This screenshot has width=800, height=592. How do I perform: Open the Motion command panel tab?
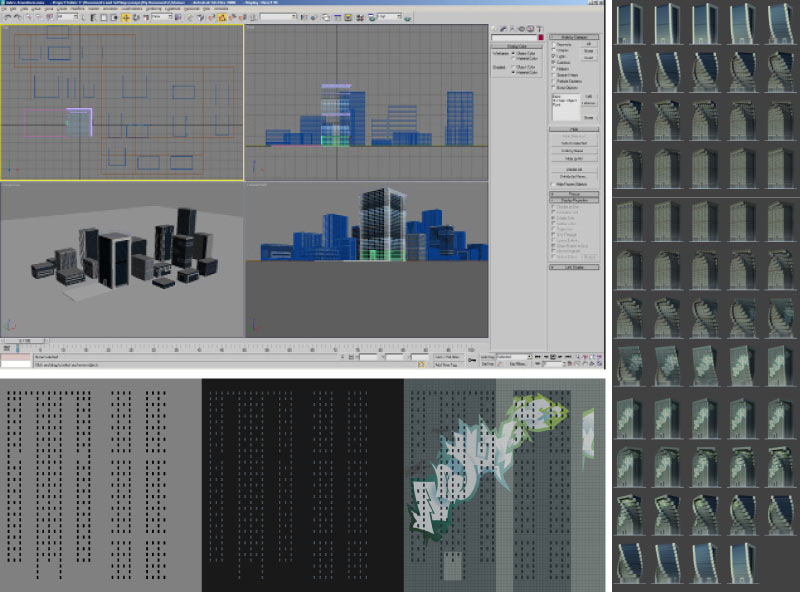(523, 27)
